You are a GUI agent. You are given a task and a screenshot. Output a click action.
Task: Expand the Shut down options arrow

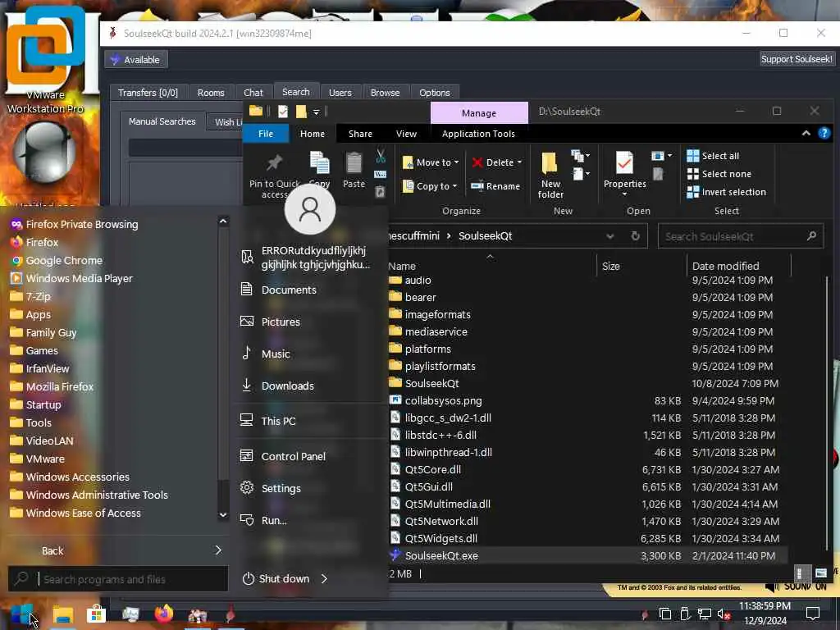pyautogui.click(x=324, y=578)
